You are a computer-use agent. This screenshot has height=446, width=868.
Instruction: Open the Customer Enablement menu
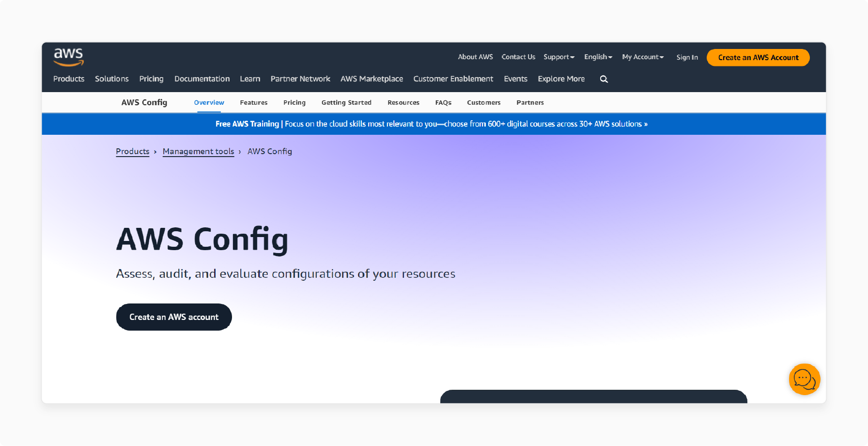pos(453,79)
